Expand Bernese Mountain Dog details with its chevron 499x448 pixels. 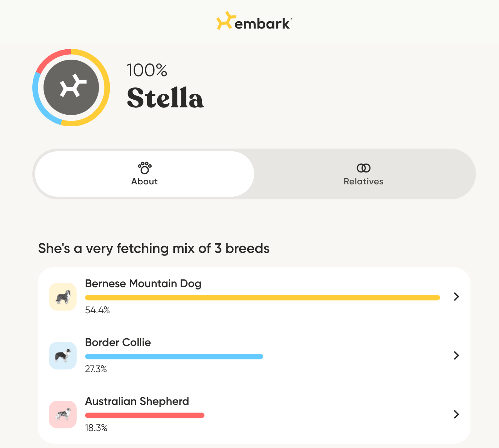[456, 297]
